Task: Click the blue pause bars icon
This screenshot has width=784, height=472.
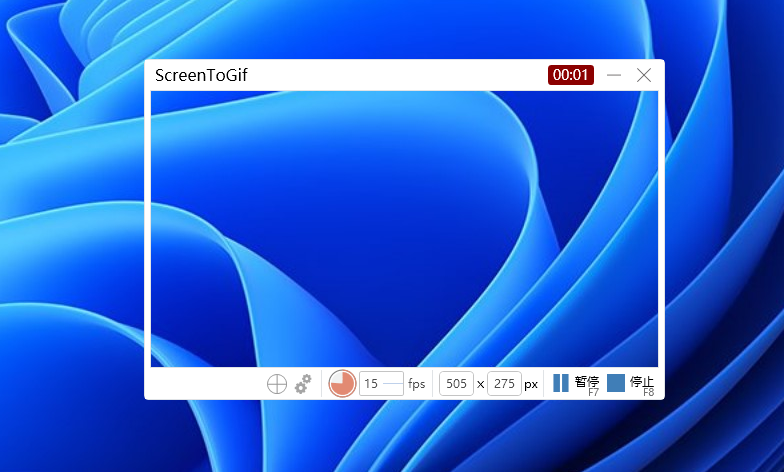Action: point(561,383)
